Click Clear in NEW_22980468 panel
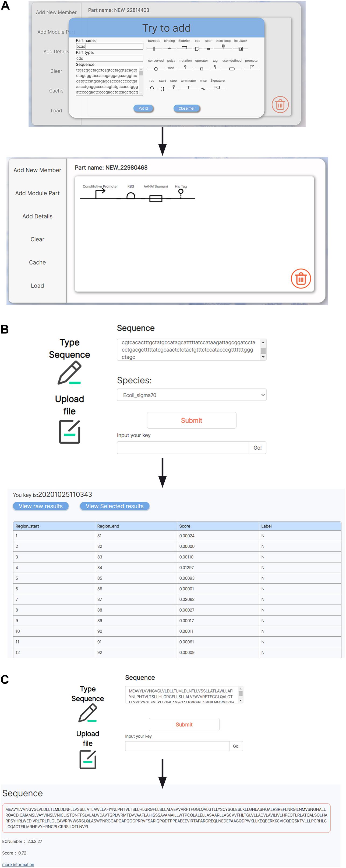The image size is (346, 868). click(x=37, y=239)
